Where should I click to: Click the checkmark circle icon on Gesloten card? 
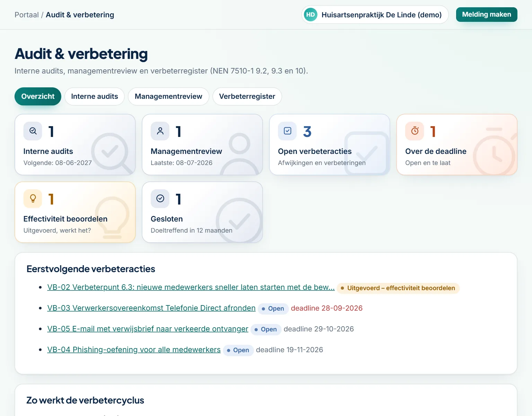(x=160, y=199)
